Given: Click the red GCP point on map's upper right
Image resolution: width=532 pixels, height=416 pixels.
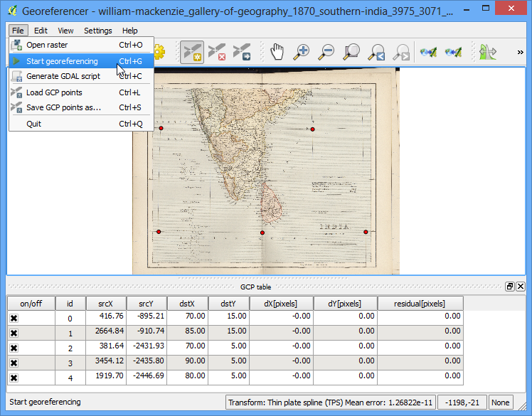Looking at the screenshot, I should [312, 129].
